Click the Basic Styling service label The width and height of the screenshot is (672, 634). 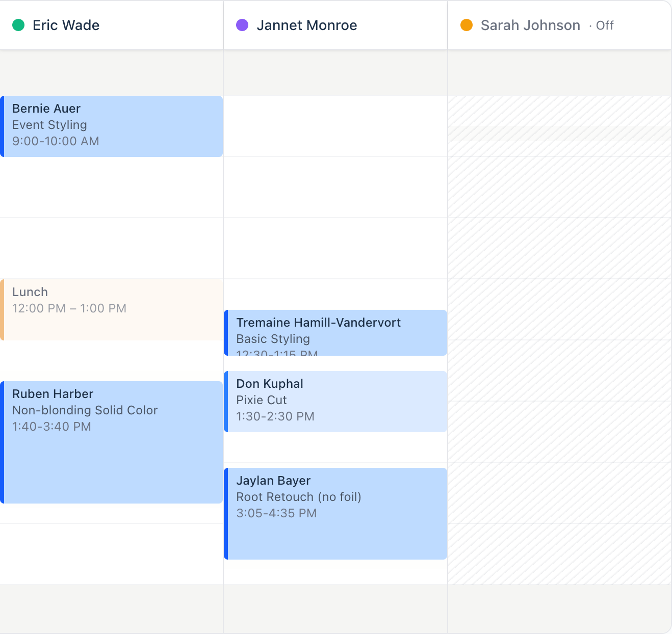coord(273,339)
